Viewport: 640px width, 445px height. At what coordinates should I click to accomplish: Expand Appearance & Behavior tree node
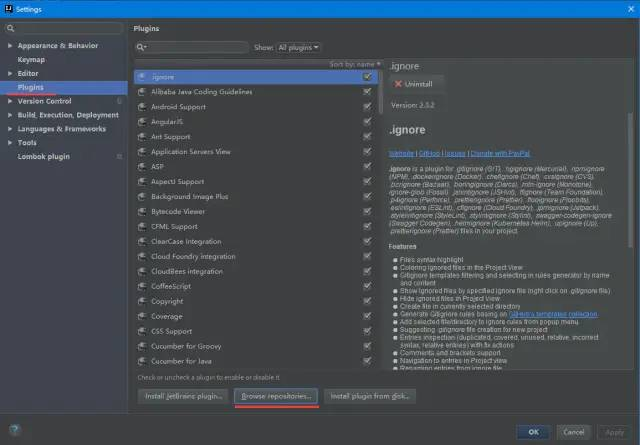10,46
